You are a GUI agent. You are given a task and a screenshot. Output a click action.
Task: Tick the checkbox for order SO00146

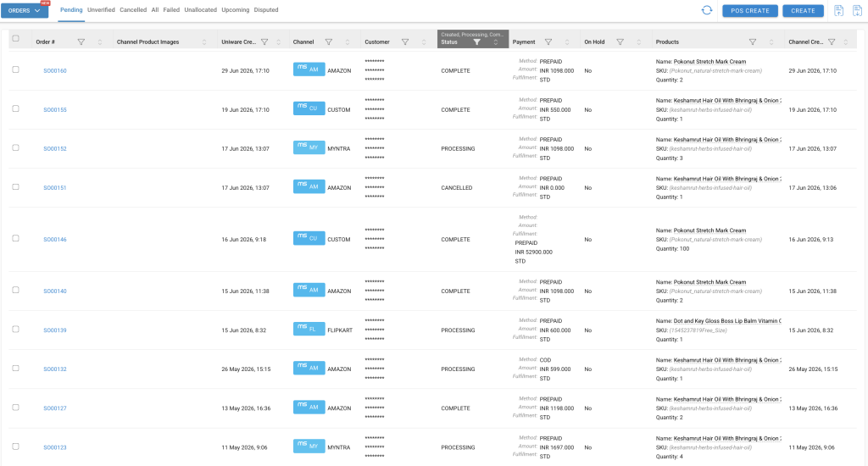pos(15,239)
